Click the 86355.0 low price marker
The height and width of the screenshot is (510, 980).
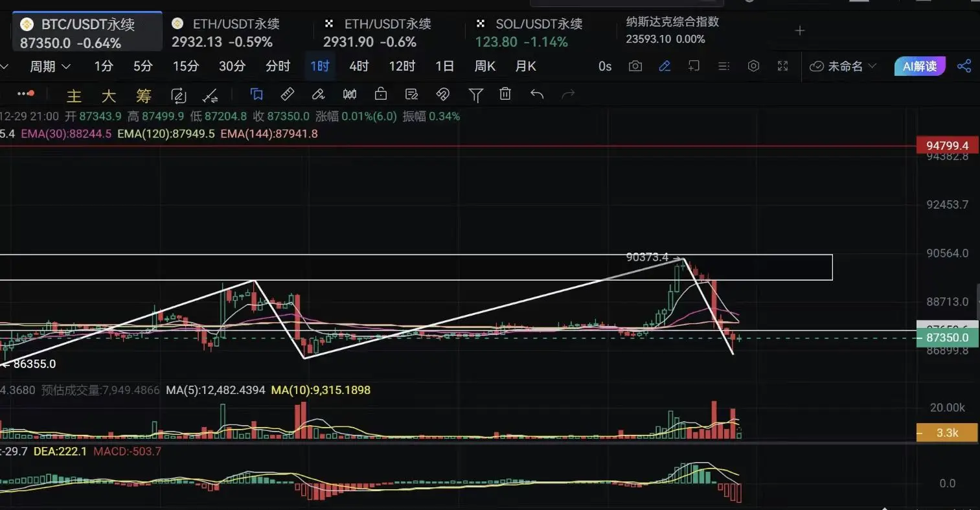(34, 364)
